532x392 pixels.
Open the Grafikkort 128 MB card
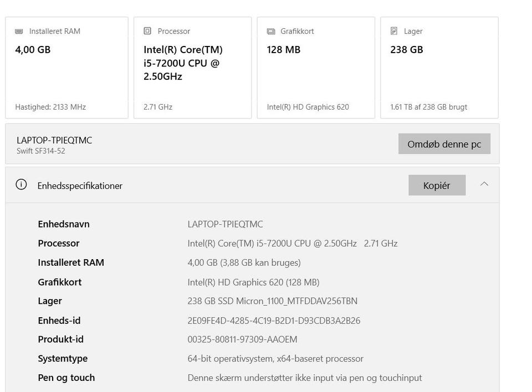(318, 68)
